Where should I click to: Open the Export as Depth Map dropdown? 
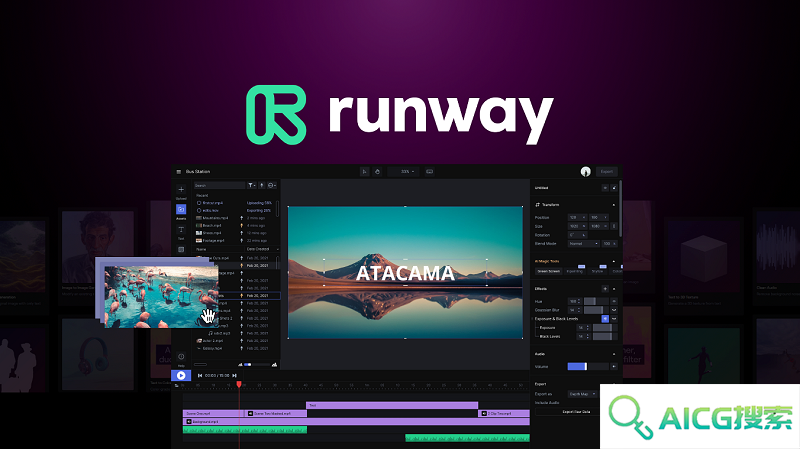click(582, 394)
